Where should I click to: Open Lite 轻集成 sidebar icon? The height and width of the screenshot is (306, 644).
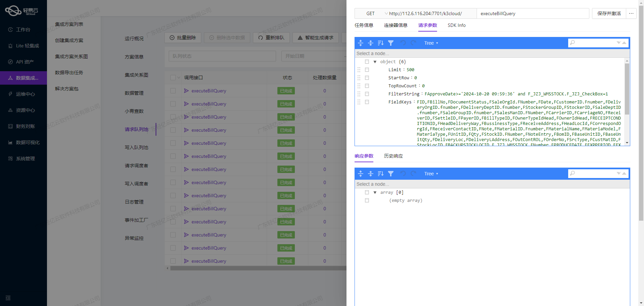pos(10,46)
